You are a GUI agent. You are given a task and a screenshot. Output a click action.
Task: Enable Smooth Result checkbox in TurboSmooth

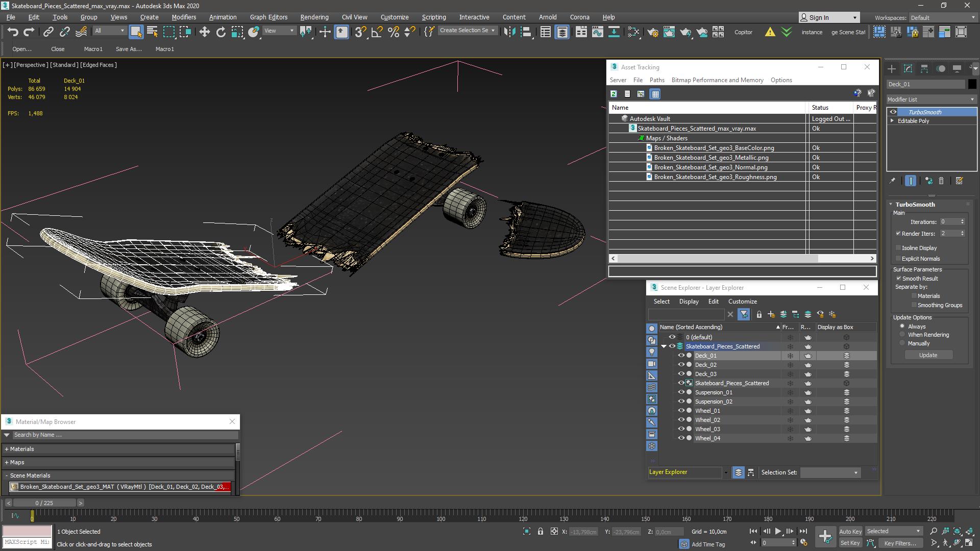899,278
